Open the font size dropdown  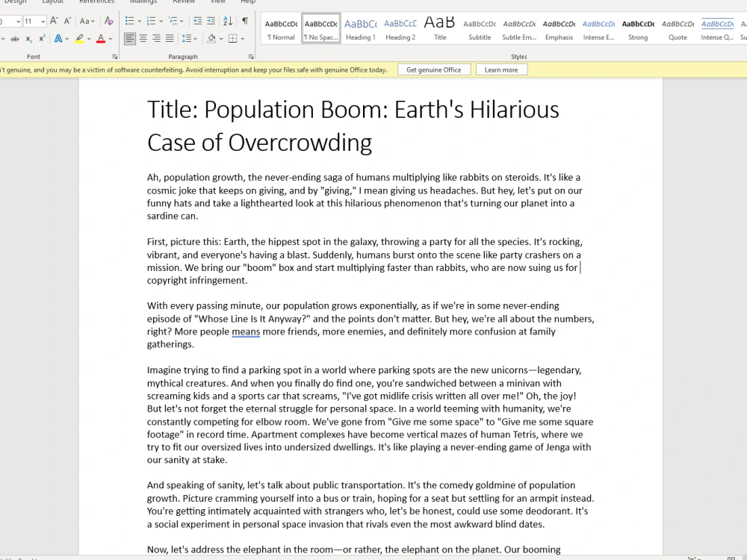[x=43, y=22]
